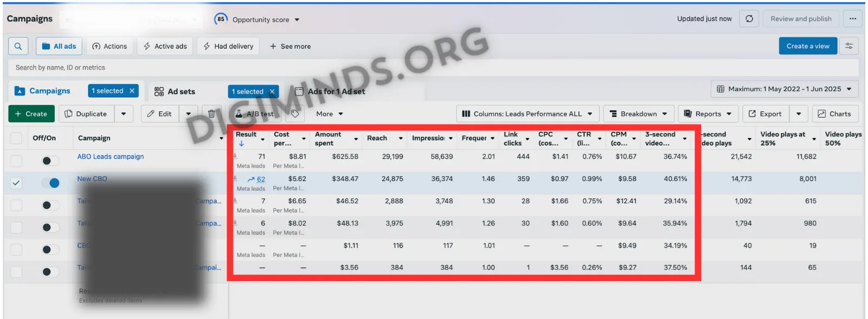Image resolution: width=868 pixels, height=319 pixels.
Task: Toggle the campaign that spent $1.11
Action: [x=50, y=250]
